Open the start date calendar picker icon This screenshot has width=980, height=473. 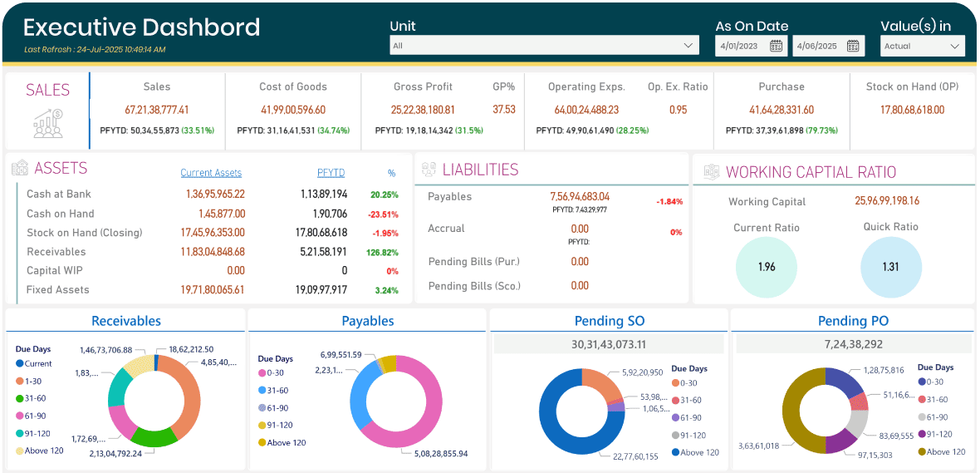click(x=776, y=46)
